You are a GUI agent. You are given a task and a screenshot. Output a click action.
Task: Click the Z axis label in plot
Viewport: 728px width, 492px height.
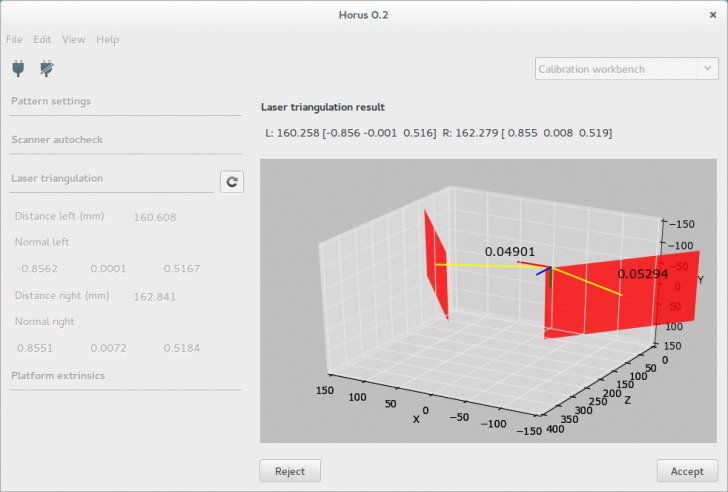(x=628, y=400)
